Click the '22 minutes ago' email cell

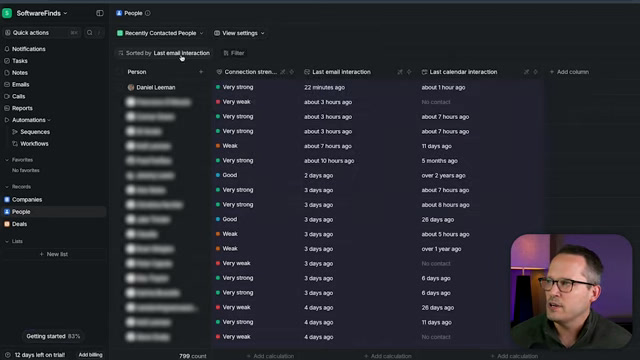324,87
